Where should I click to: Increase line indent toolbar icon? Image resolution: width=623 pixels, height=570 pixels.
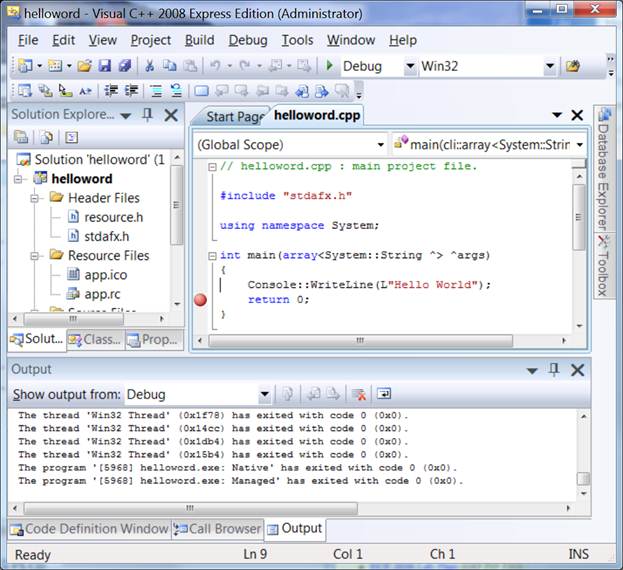point(132,91)
